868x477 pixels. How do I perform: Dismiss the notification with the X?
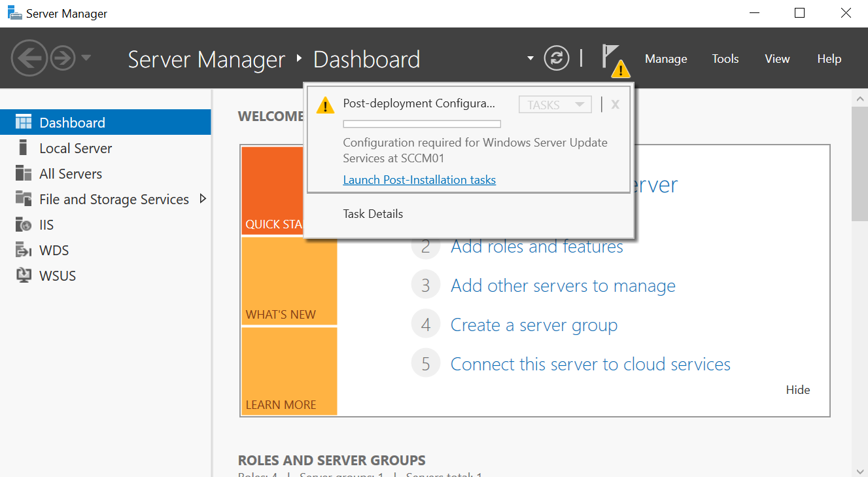[615, 105]
